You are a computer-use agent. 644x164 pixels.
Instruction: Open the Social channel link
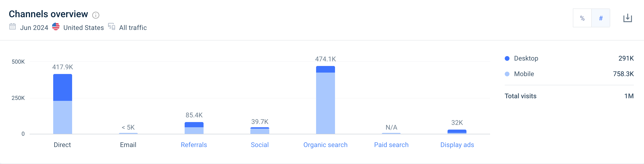click(260, 145)
